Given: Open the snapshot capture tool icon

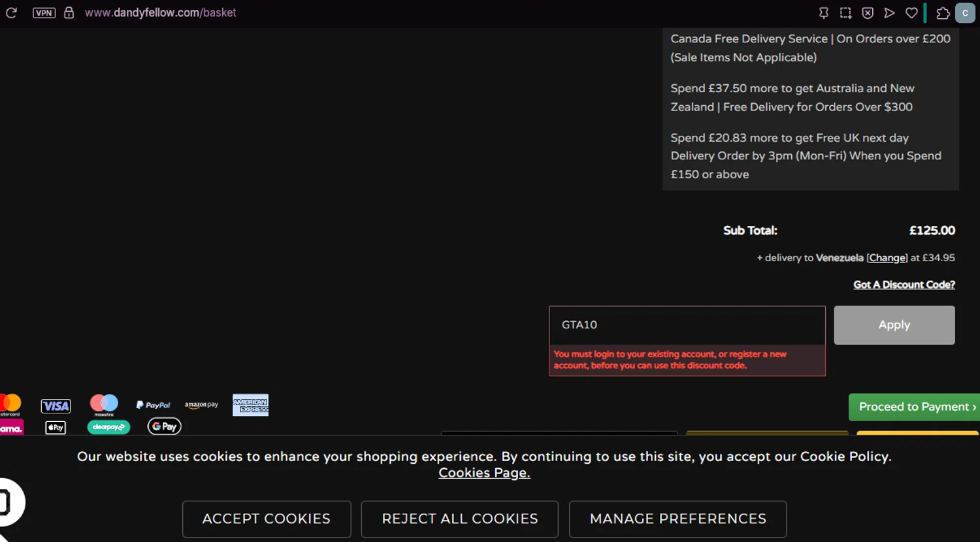Looking at the screenshot, I should pyautogui.click(x=845, y=13).
